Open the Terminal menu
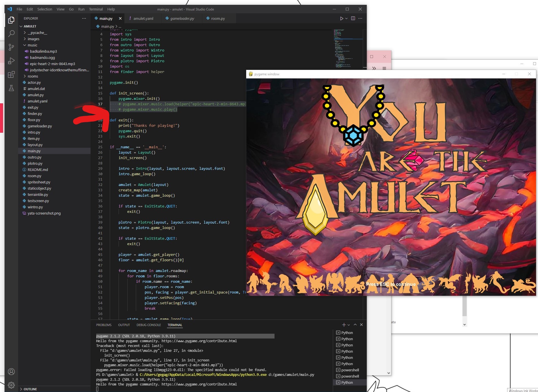538x392 pixels. click(x=96, y=9)
